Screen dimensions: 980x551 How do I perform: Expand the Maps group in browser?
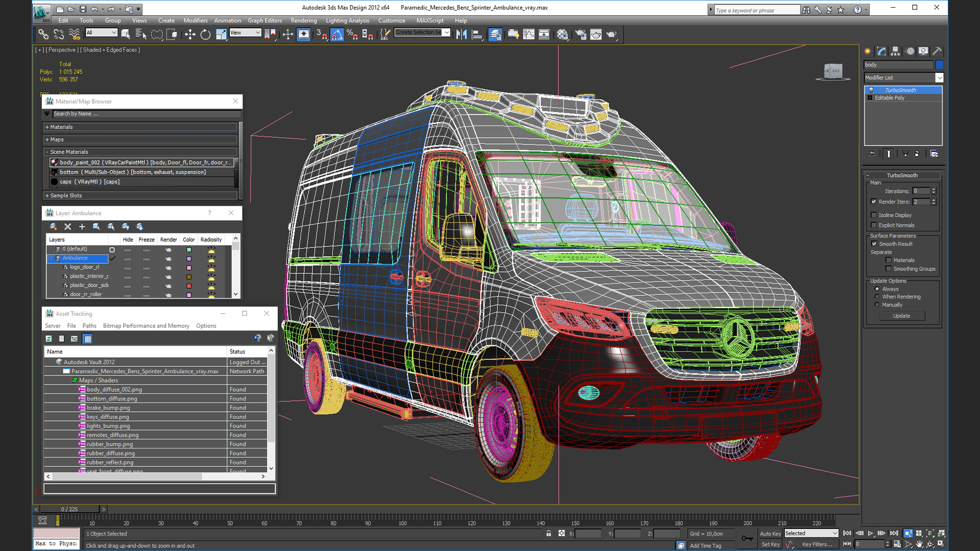pyautogui.click(x=140, y=139)
